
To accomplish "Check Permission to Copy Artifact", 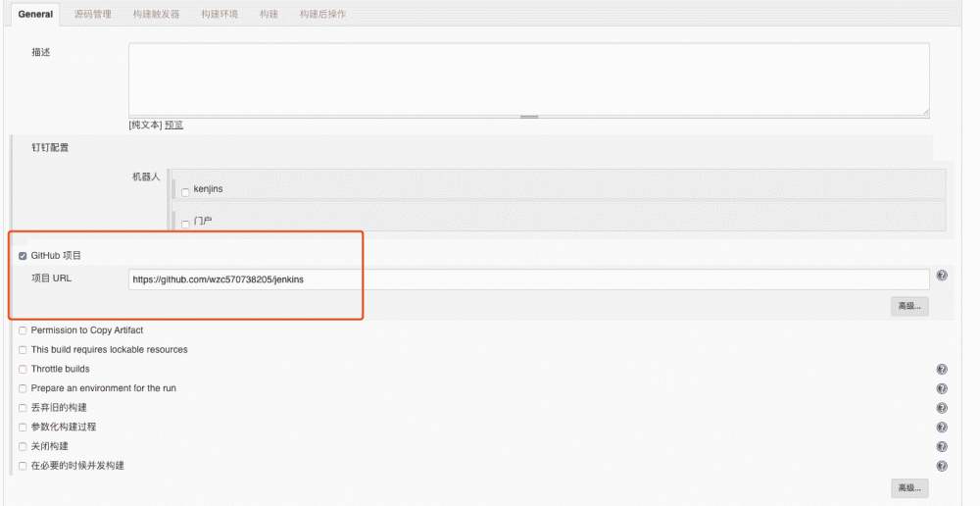I will [x=24, y=330].
